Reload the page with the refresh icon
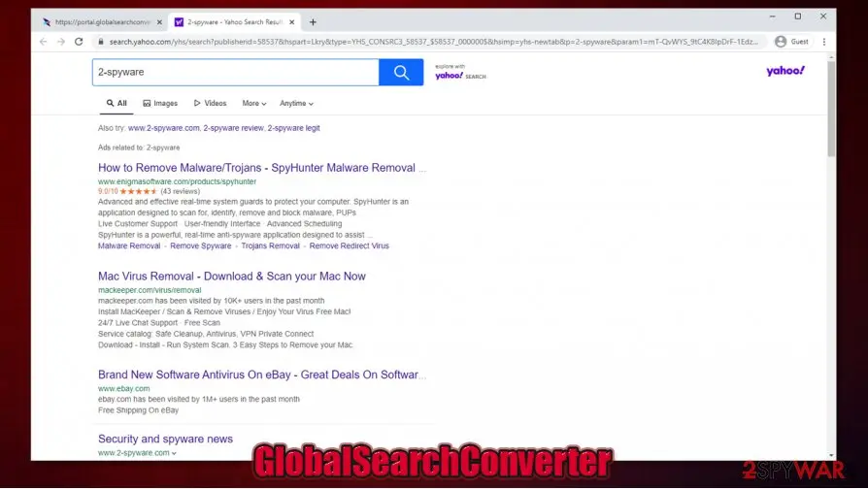Screen dimensions: 868x489 pos(79,42)
